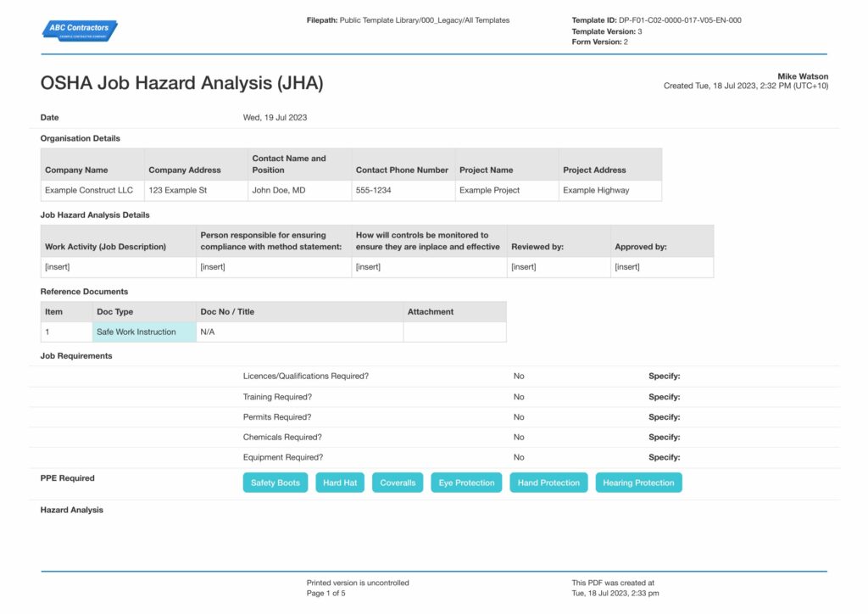The image size is (868, 614).
Task: Click the Printed version is uncontrolled note
Action: (358, 583)
